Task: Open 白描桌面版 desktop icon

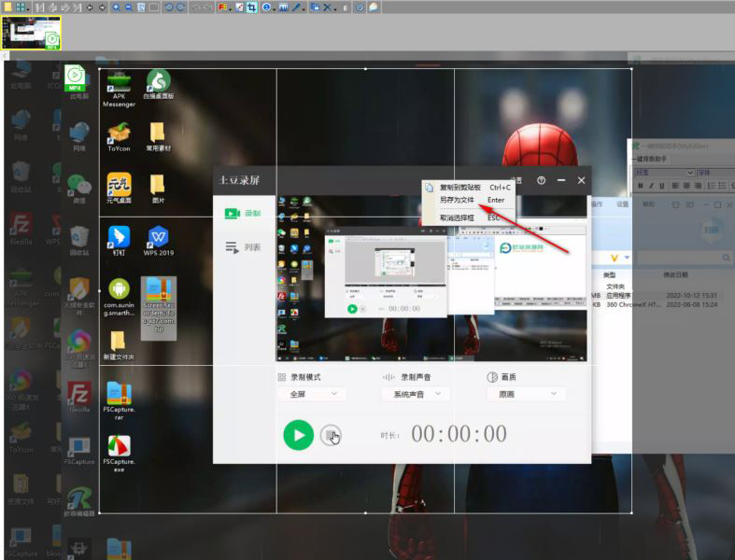Action: tap(159, 84)
